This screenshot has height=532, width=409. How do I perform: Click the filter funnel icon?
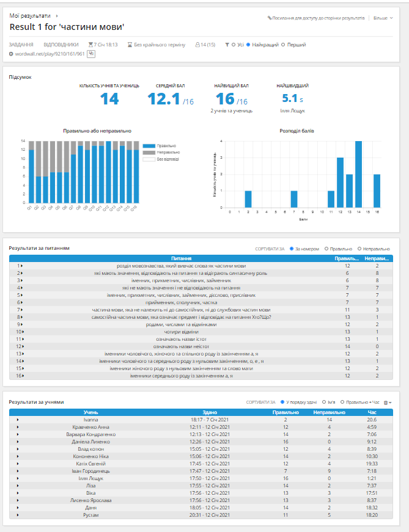227,45
